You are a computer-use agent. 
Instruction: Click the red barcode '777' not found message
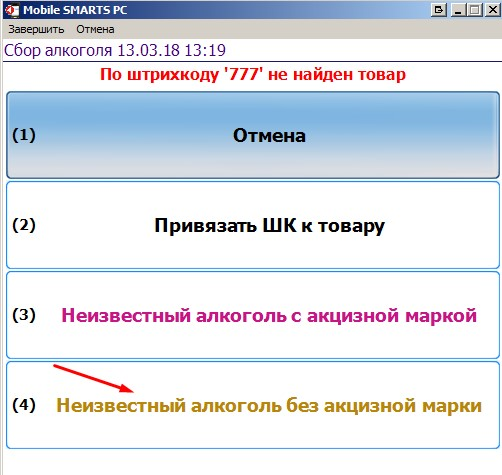pyautogui.click(x=253, y=74)
